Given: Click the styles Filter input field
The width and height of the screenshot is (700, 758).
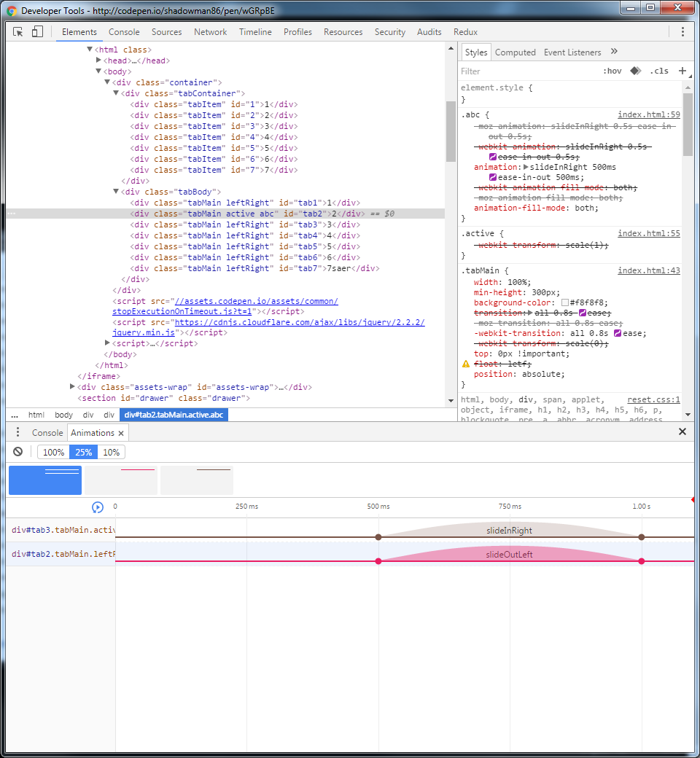Looking at the screenshot, I should (527, 71).
